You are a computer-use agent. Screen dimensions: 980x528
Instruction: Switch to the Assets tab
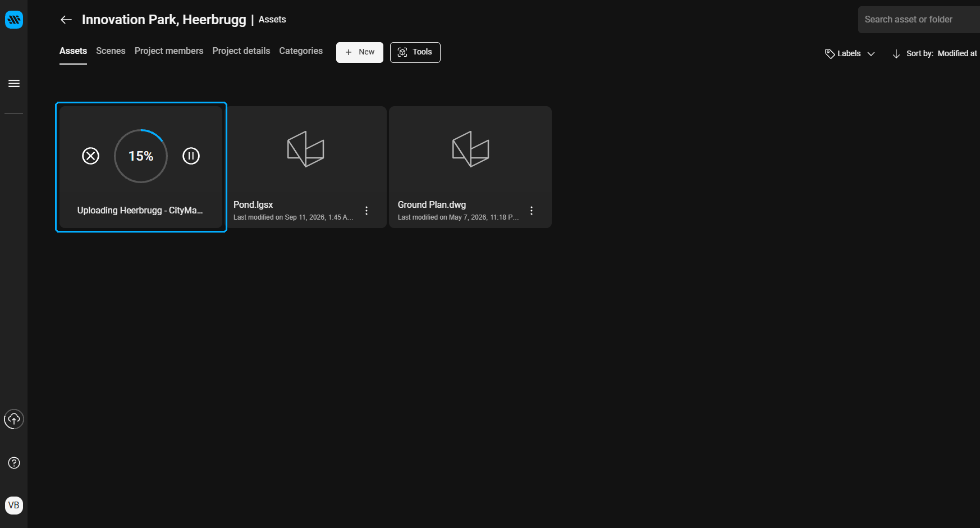[x=73, y=51]
